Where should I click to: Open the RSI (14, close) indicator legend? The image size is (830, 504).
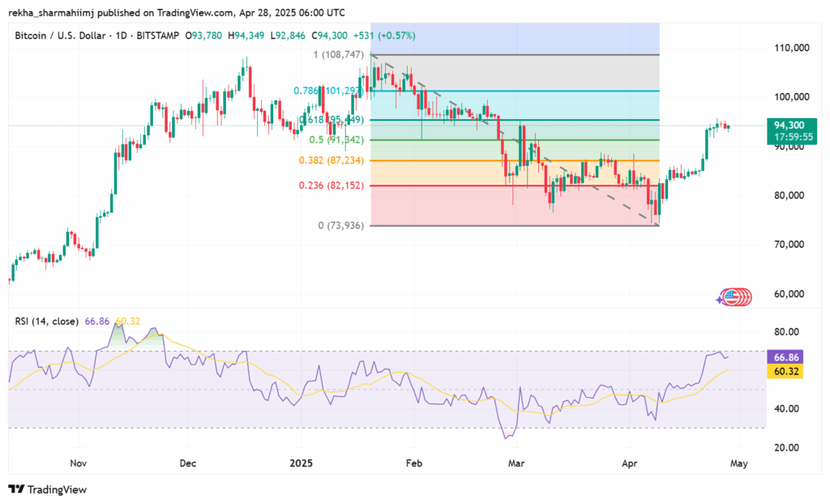pos(45,322)
